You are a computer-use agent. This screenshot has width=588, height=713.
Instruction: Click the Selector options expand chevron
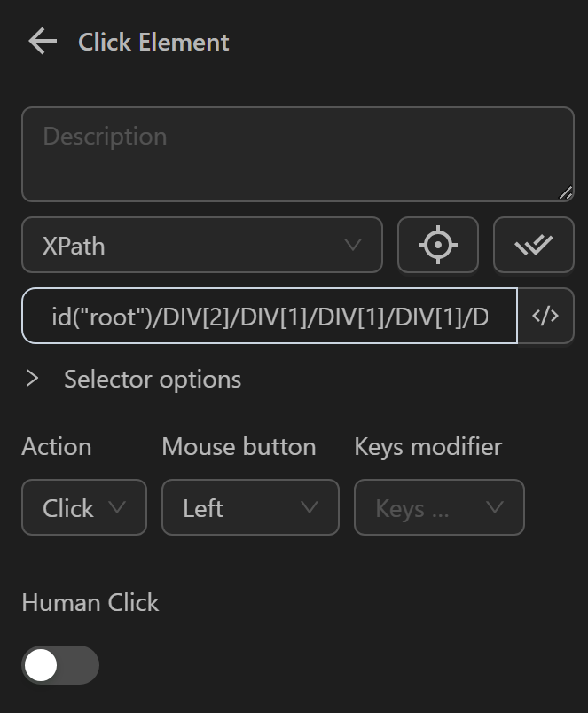(34, 379)
